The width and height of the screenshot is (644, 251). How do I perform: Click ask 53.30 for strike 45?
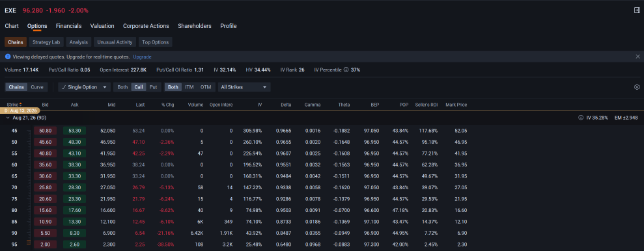pos(74,131)
